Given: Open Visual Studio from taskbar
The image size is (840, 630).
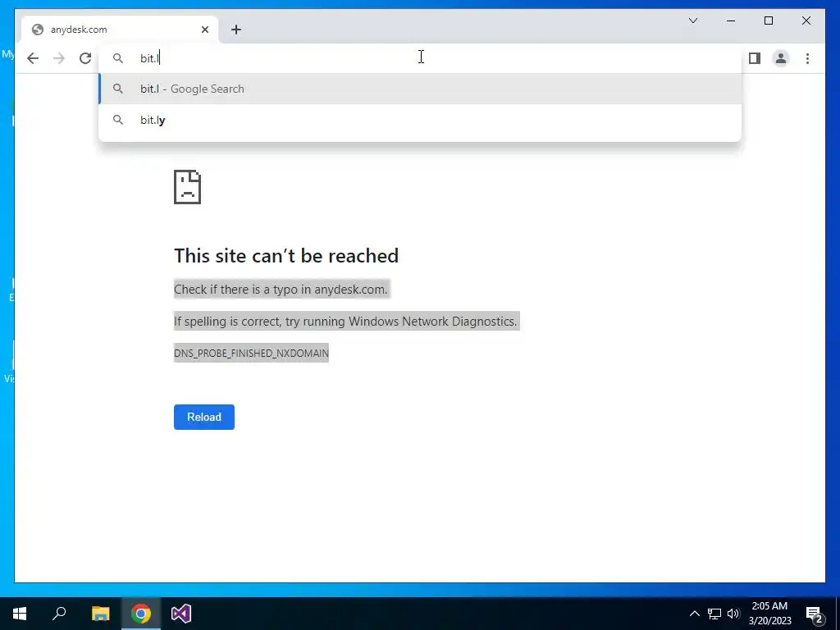Looking at the screenshot, I should (x=181, y=614).
